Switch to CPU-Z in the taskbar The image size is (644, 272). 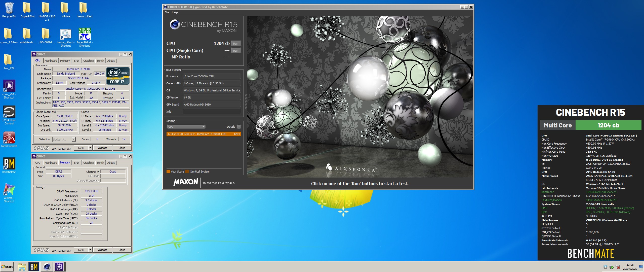coord(59,267)
